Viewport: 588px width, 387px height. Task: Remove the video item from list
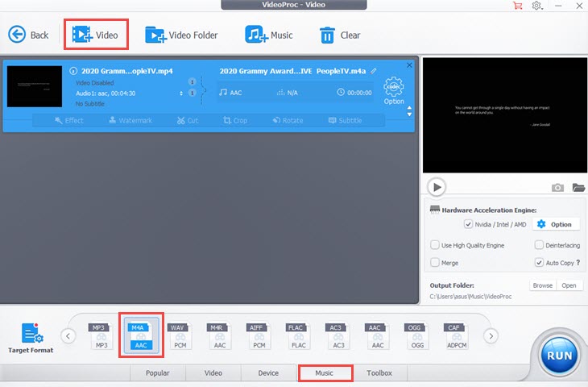[409, 65]
